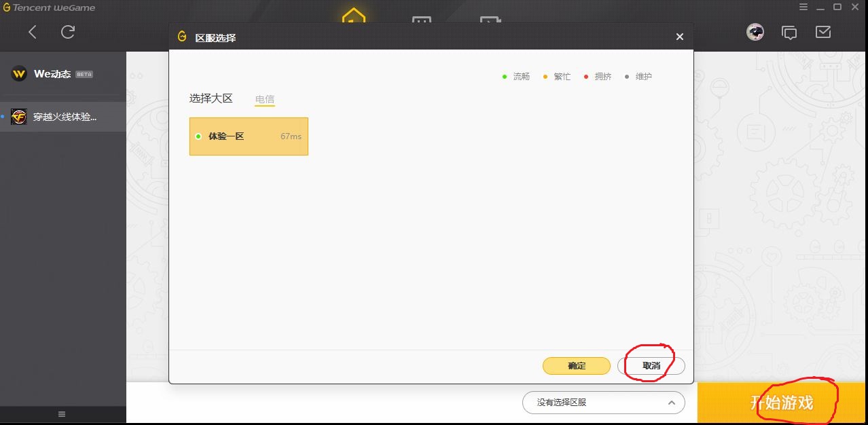Screen dimensions: 868x425
Task: Open the window menu dropdown icon in title bar
Action: tap(803, 7)
